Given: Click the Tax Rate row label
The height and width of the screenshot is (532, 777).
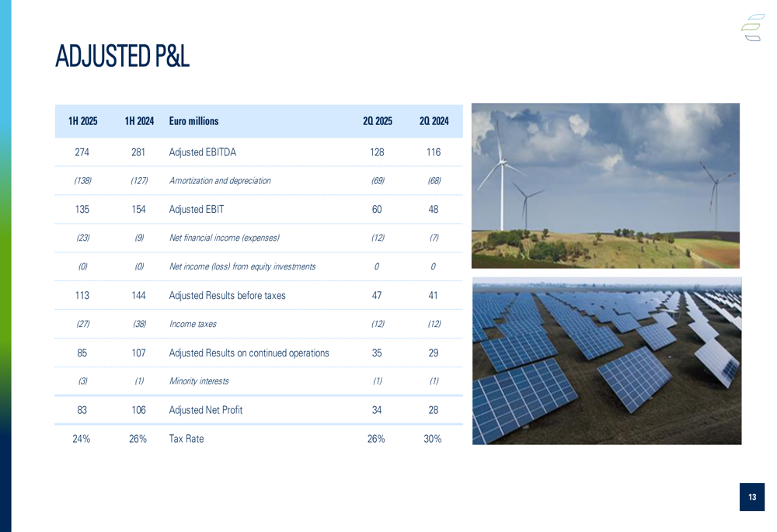Looking at the screenshot, I should (x=186, y=439).
